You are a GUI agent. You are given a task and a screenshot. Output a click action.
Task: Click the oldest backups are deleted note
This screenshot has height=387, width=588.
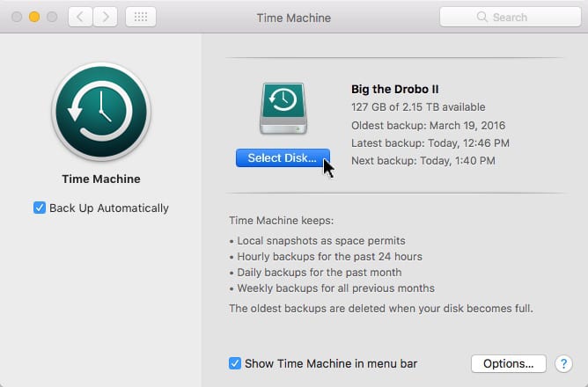[x=381, y=309]
